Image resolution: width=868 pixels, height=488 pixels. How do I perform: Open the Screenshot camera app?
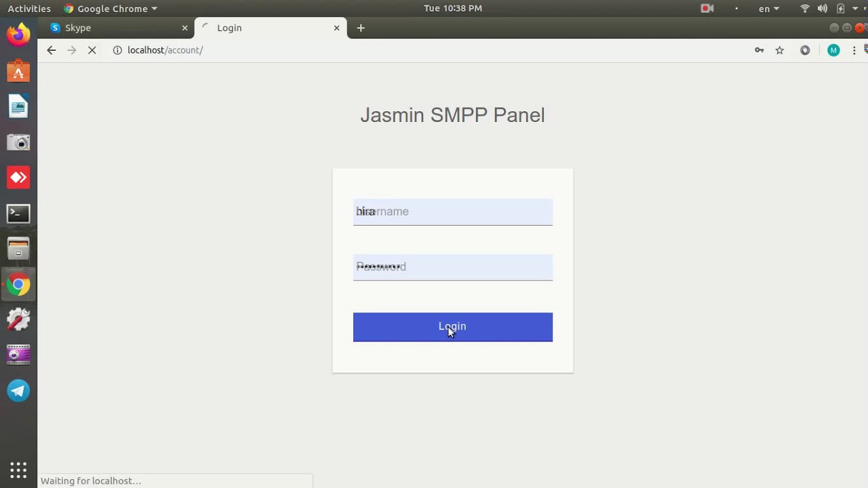click(x=18, y=142)
